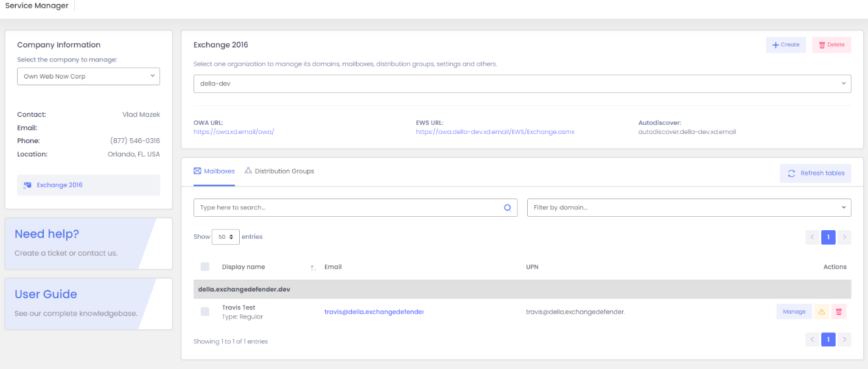Image resolution: width=868 pixels, height=369 pixels.
Task: Check the Travis Test row checkbox
Action: click(x=205, y=312)
